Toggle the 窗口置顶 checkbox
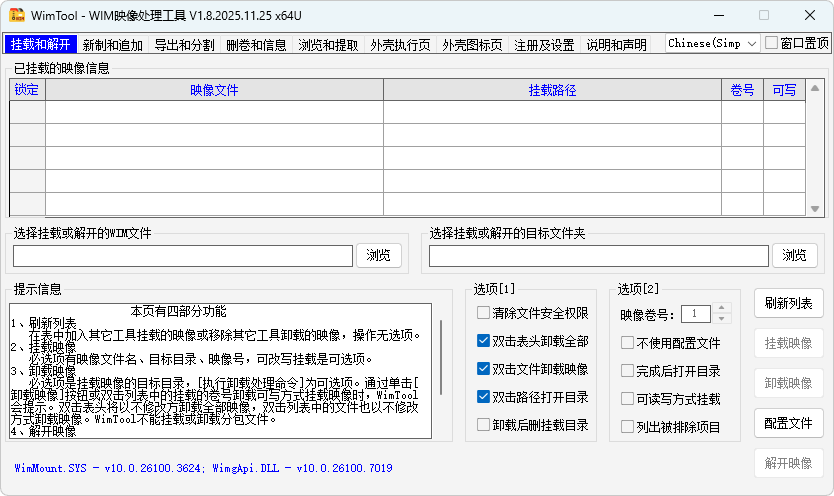This screenshot has width=834, height=496. 771,43
